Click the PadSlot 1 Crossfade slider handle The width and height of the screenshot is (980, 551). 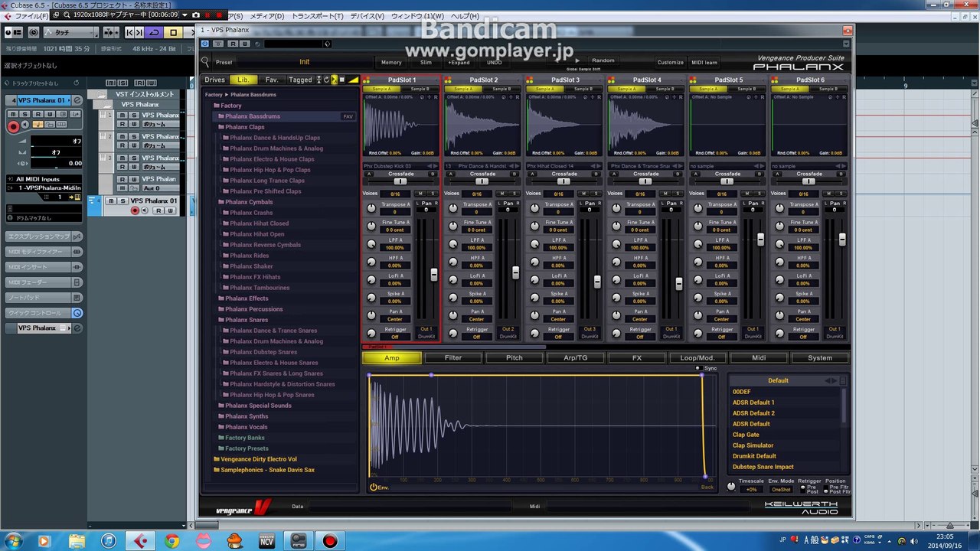click(x=400, y=181)
